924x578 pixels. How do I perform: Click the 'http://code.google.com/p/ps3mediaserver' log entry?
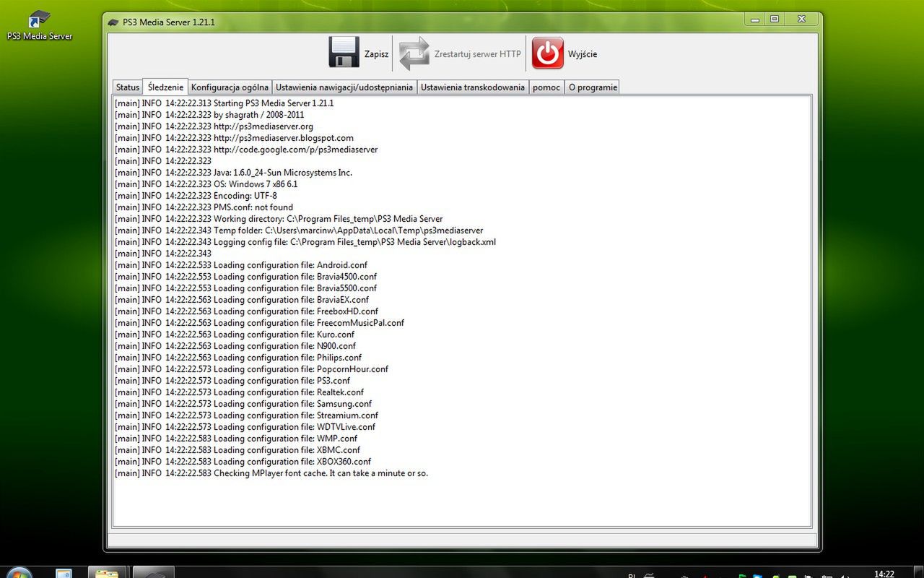[246, 150]
